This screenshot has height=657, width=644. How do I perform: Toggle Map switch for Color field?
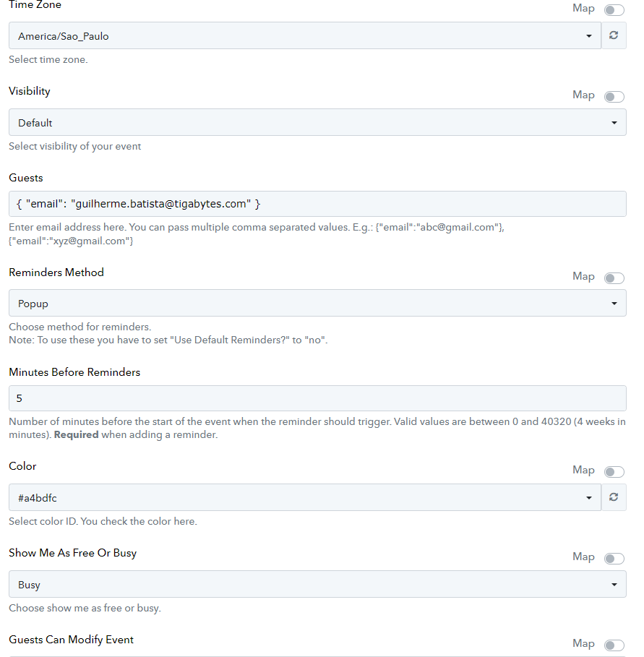coord(614,472)
